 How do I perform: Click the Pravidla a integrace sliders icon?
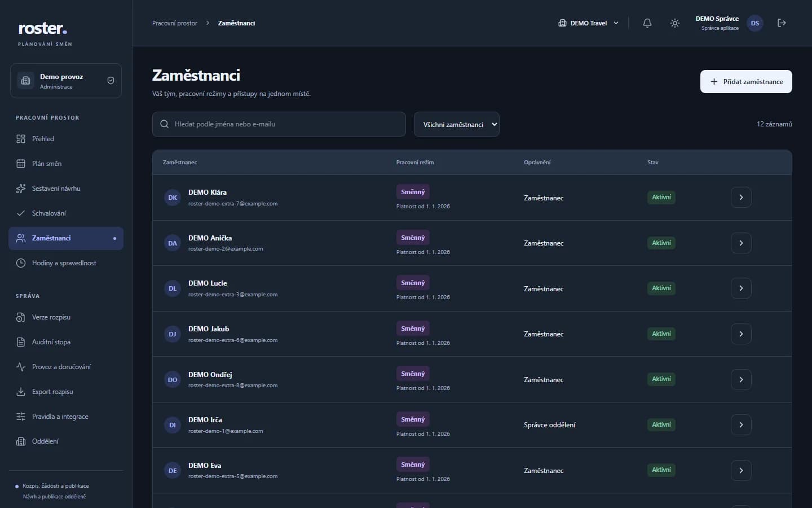[21, 417]
